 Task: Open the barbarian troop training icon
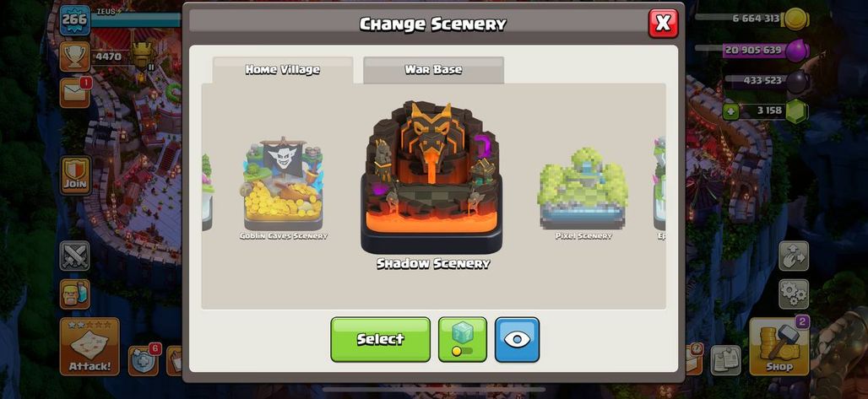[x=75, y=294]
